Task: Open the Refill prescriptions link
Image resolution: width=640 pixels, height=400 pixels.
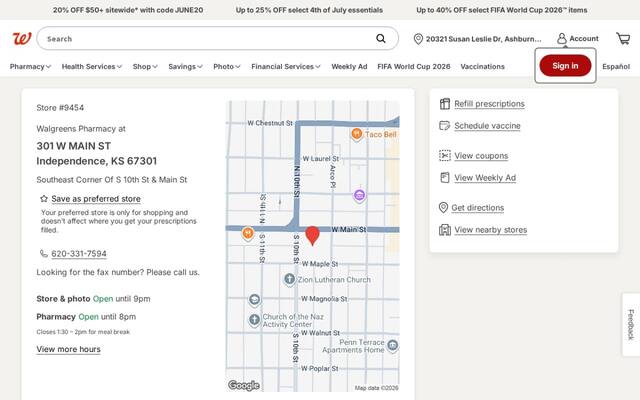Action: click(x=489, y=104)
